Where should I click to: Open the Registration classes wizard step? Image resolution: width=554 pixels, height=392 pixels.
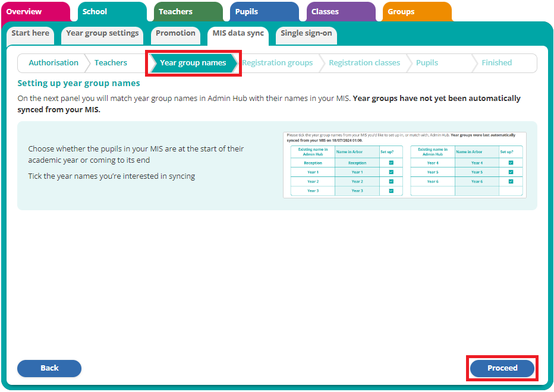364,63
